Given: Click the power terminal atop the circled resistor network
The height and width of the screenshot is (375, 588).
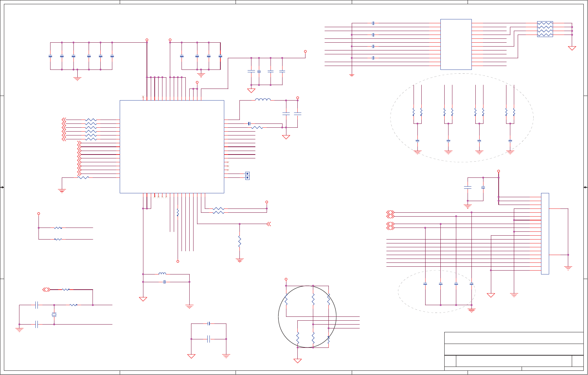Looking at the screenshot, I should point(286,279).
